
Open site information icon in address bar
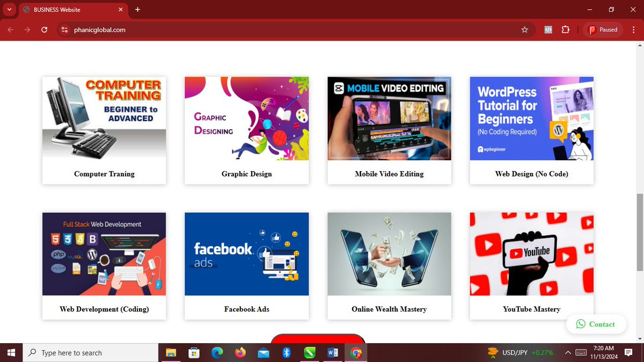point(65,30)
